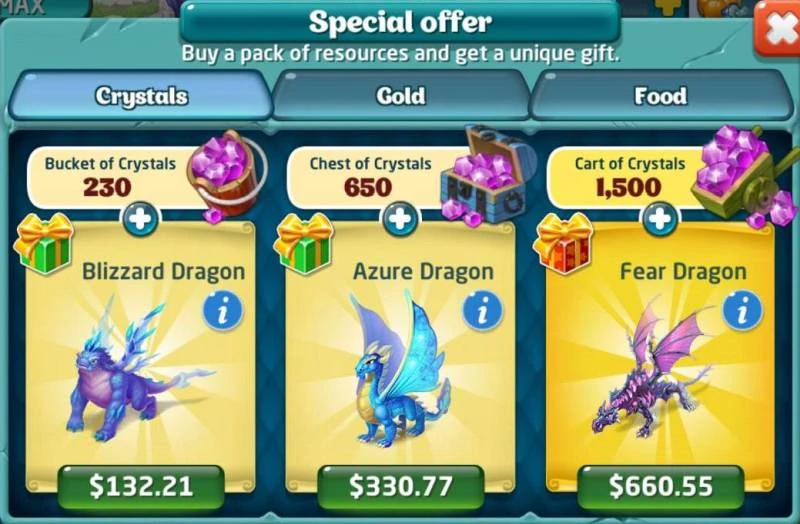
Task: Click plus icon under Cart of Crystals
Action: point(660,219)
